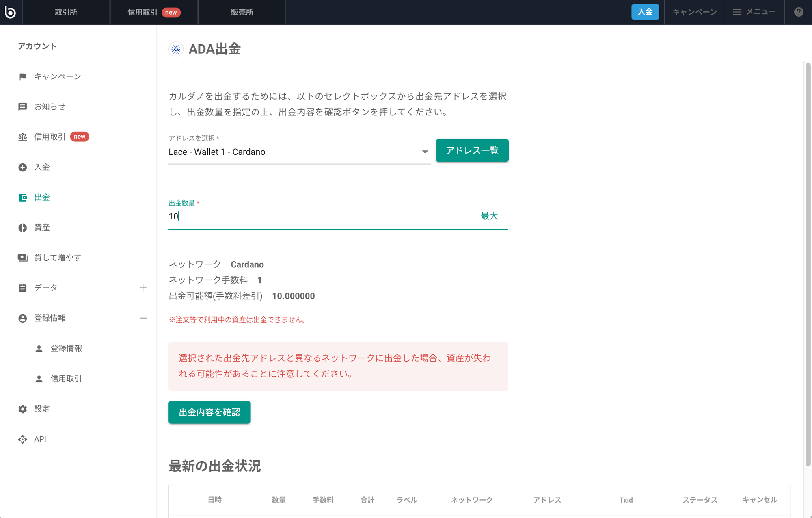Click the アドレス一覧 button
The width and height of the screenshot is (812, 518).
click(x=472, y=151)
